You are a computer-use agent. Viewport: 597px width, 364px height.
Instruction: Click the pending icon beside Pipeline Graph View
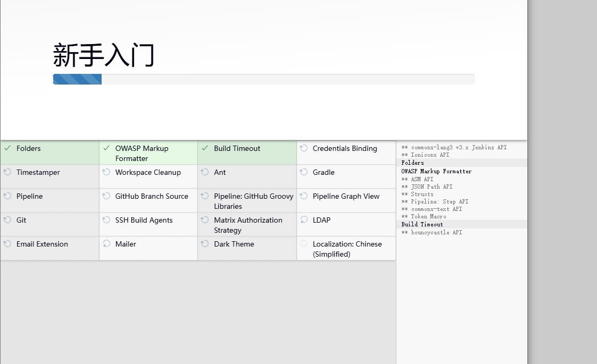pyautogui.click(x=304, y=196)
